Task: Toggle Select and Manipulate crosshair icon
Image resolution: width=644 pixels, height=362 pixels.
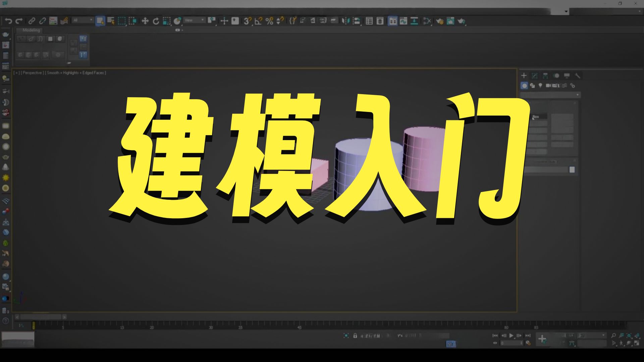Action: [224, 21]
